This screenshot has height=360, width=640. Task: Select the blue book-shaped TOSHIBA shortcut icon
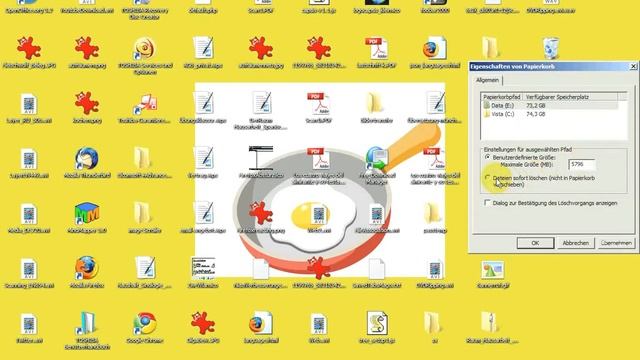click(87, 323)
